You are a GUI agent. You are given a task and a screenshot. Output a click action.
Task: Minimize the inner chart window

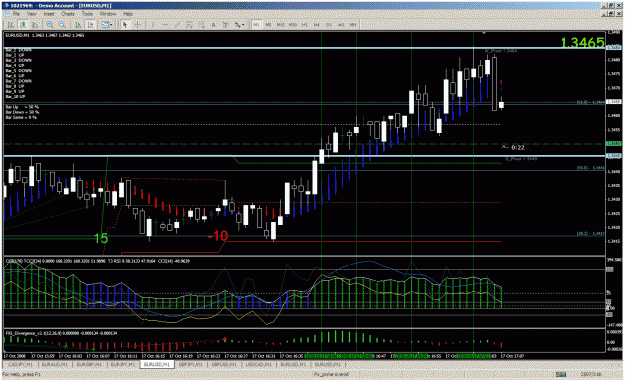point(604,14)
